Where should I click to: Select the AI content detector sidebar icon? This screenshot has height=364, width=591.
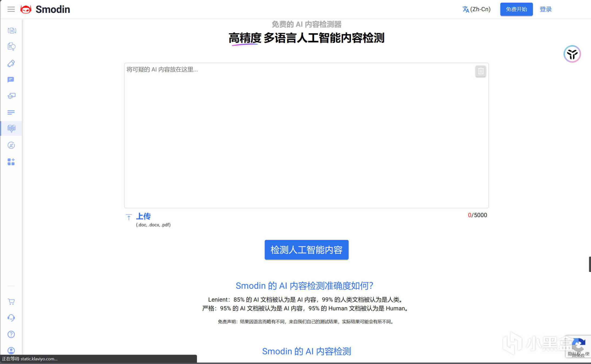[11, 128]
